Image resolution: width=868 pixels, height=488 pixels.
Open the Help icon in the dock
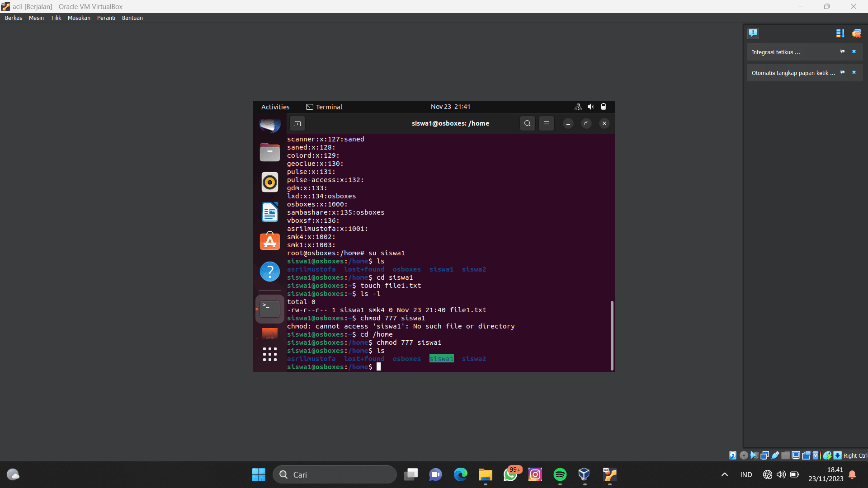pyautogui.click(x=270, y=272)
